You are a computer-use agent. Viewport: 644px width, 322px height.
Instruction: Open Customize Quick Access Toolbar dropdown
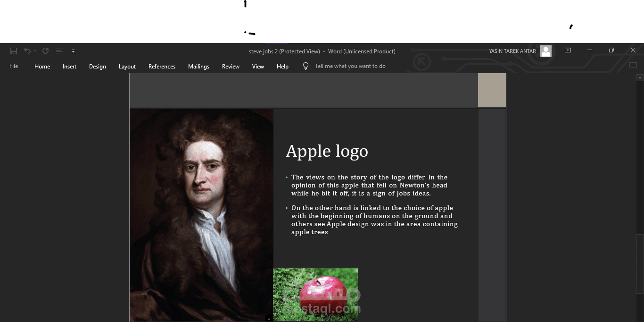tap(73, 51)
